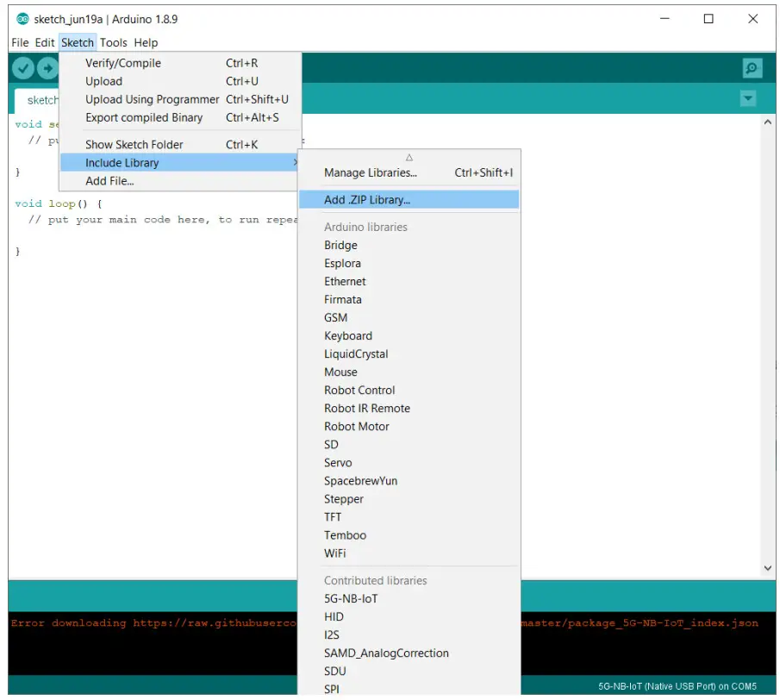
Task: Open the sketch tab options dropdown arrow
Action: pos(747,99)
